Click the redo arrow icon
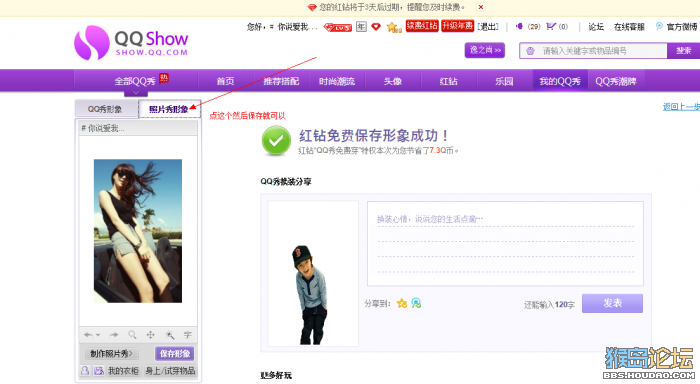The width and height of the screenshot is (700, 384). (114, 335)
